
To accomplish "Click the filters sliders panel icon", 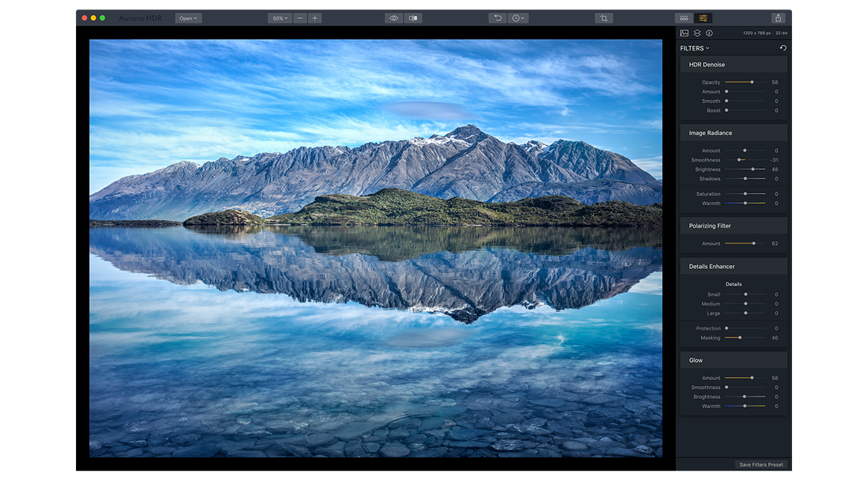I will tap(703, 18).
